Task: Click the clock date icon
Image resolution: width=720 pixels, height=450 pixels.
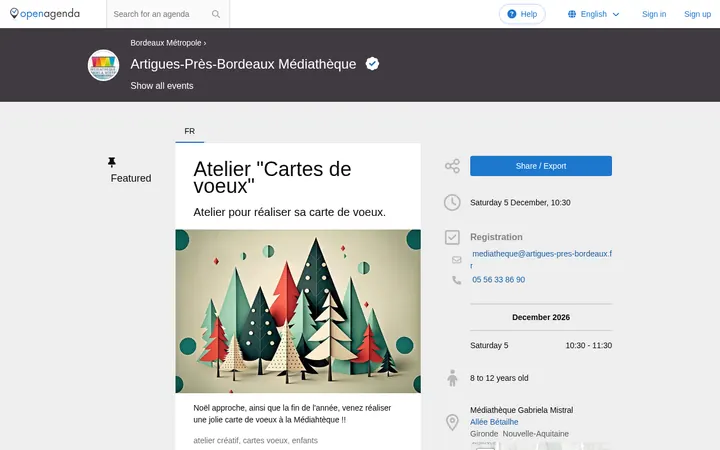Action: click(x=452, y=202)
